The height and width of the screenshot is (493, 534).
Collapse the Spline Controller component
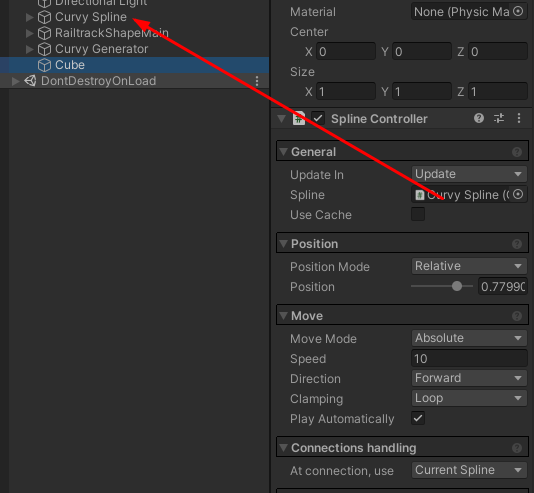[x=281, y=119]
